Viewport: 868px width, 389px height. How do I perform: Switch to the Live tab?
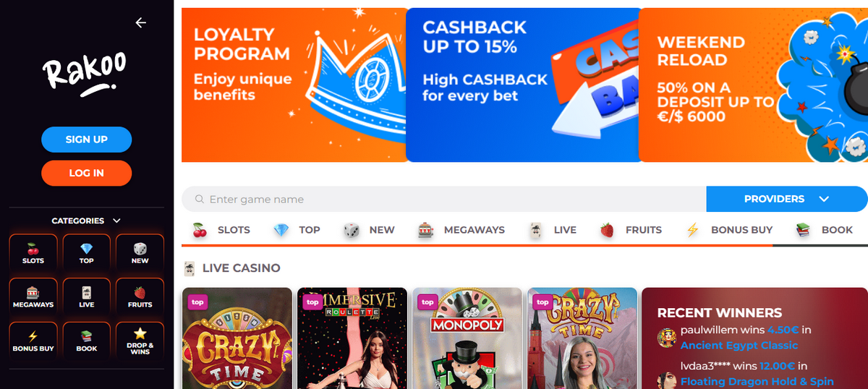[x=553, y=230]
